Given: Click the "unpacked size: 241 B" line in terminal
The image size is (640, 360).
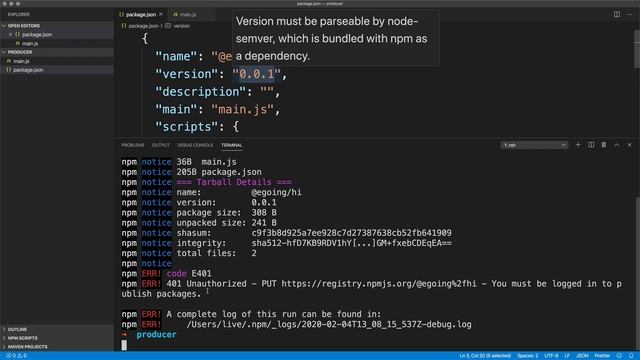Looking at the screenshot, I should click(x=226, y=223).
